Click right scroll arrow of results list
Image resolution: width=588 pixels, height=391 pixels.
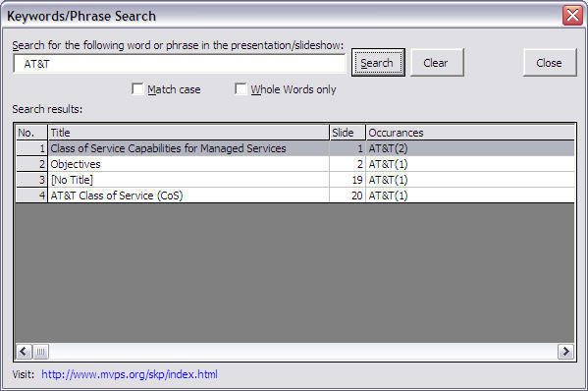pos(565,352)
